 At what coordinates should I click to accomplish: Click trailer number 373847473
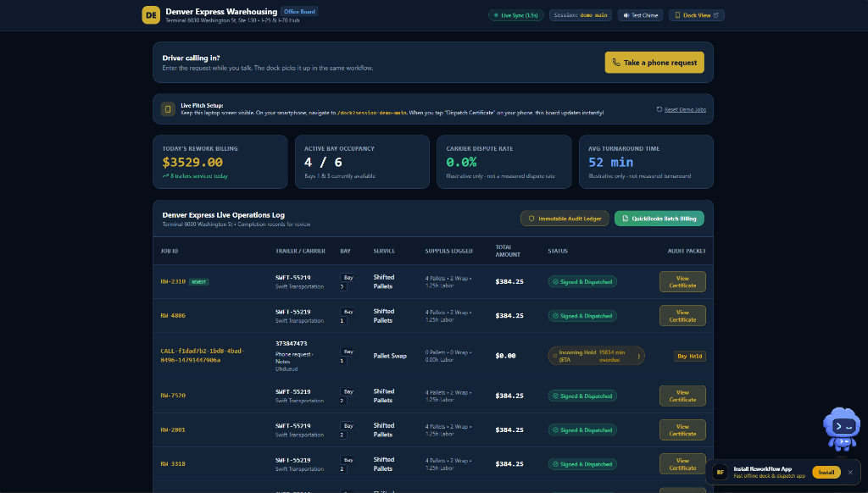(292, 344)
